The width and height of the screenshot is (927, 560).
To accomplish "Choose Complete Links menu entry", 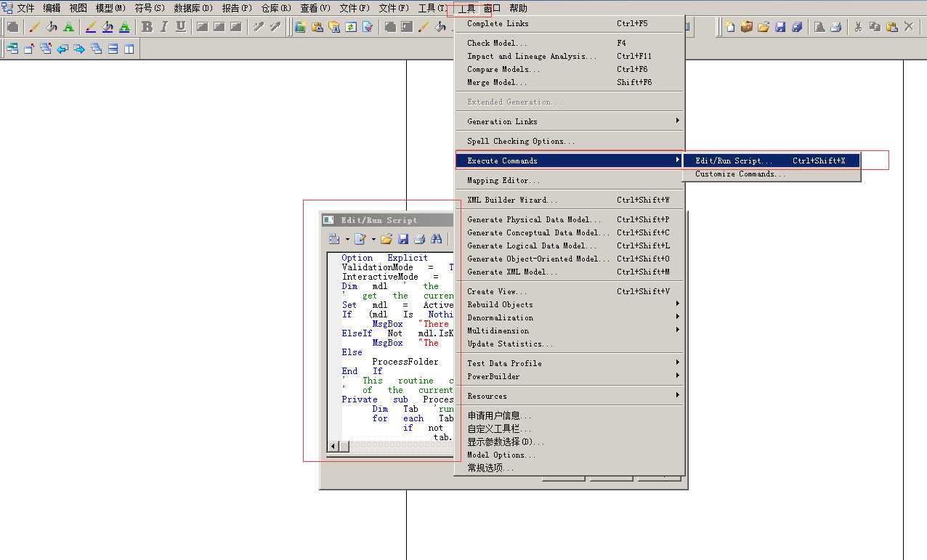I will 570,23.
